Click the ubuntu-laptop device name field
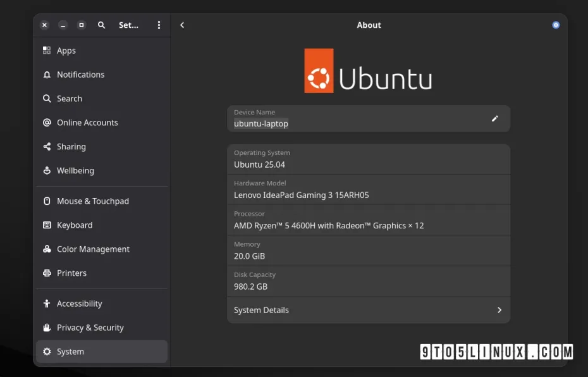The image size is (588, 377). click(369, 118)
